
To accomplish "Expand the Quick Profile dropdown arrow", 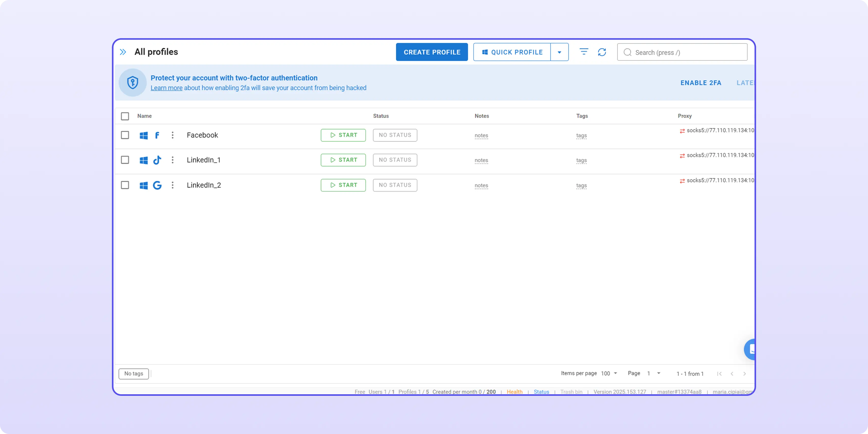I will (559, 52).
